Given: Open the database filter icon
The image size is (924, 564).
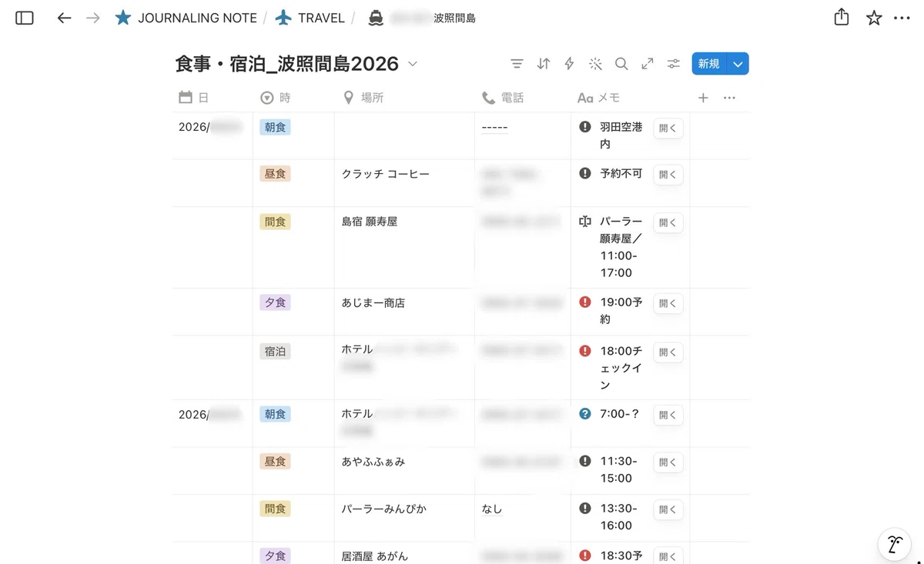Looking at the screenshot, I should [517, 64].
